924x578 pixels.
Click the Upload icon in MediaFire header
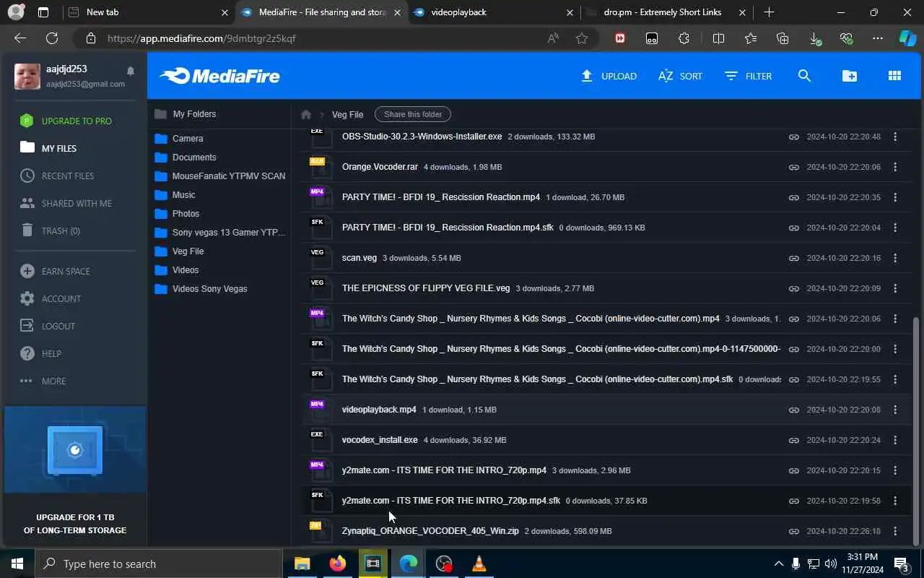coord(587,76)
